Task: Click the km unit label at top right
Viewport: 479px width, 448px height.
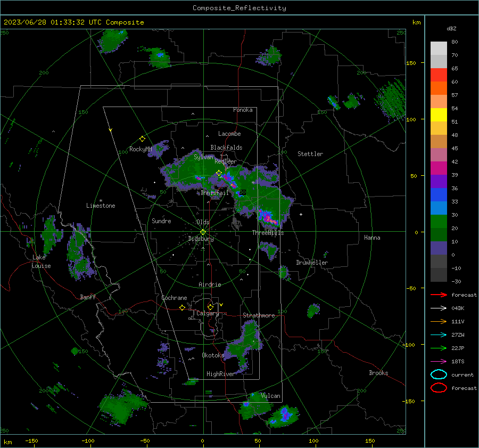Action: coord(416,22)
